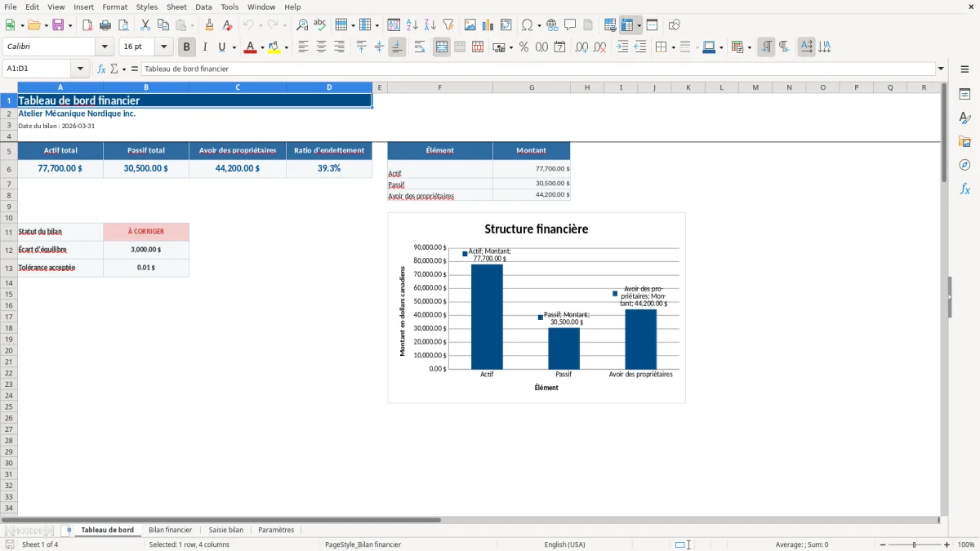The width and height of the screenshot is (980, 551).
Task: Toggle the AutoFilter funnel
Action: pos(448,25)
